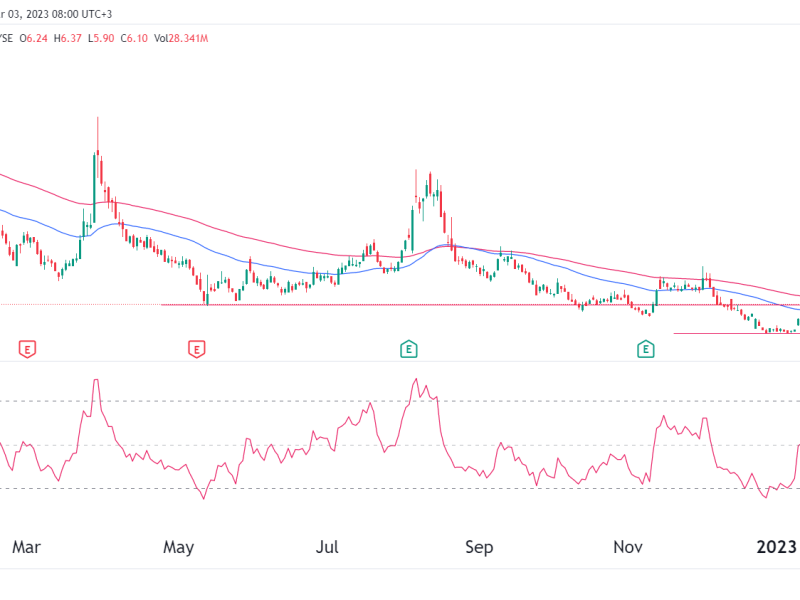Click the Mar label on time axis
Image resolution: width=800 pixels, height=600 pixels.
point(27,547)
